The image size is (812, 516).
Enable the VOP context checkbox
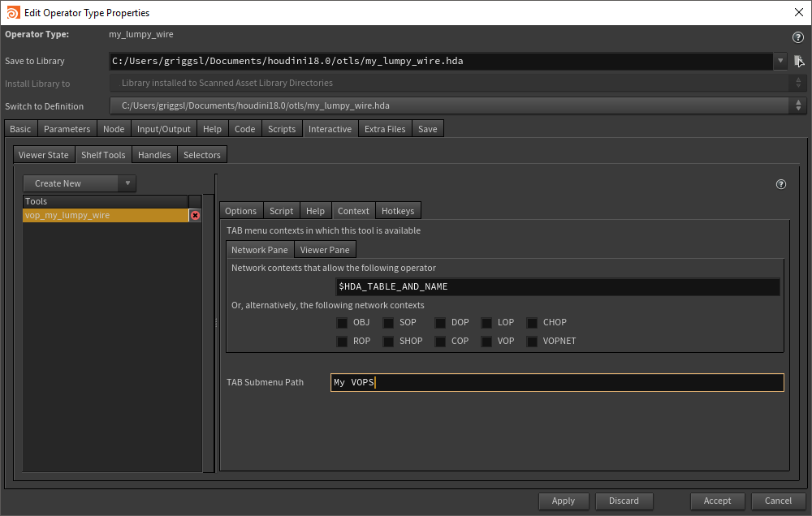click(x=486, y=342)
